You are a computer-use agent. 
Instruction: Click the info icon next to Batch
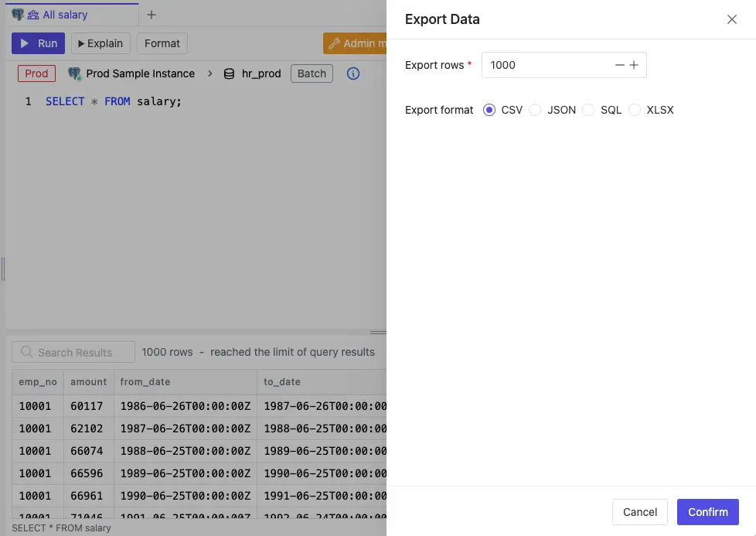(353, 73)
